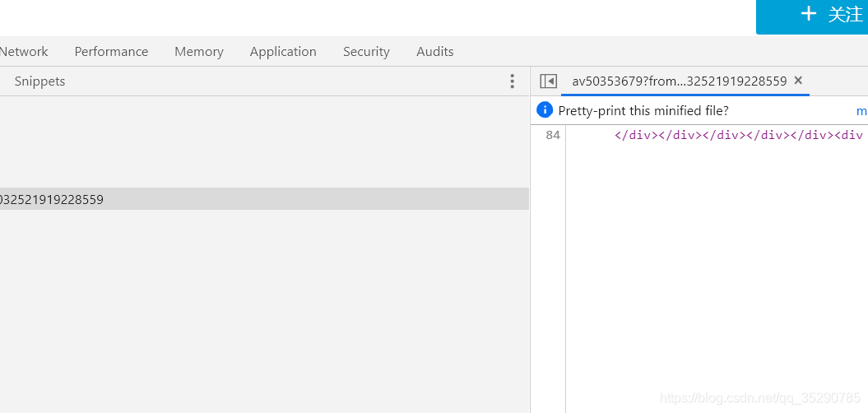Open the Security tab

(x=366, y=52)
